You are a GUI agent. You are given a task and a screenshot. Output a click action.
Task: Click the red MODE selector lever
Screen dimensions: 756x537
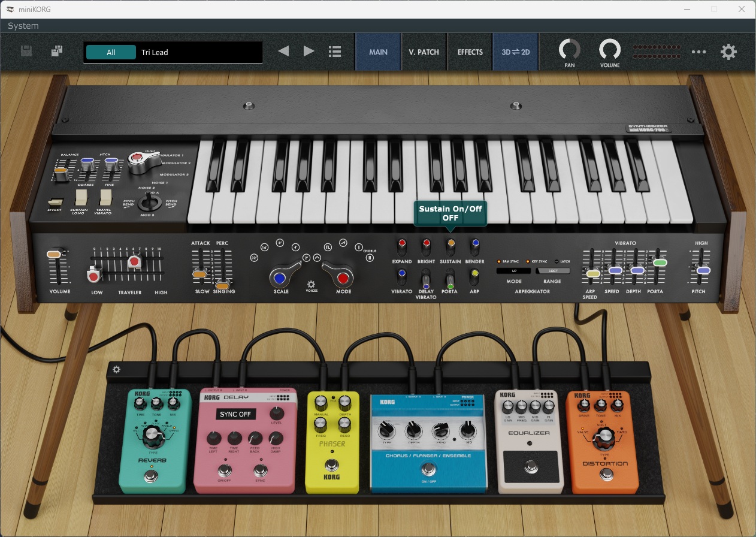point(342,277)
